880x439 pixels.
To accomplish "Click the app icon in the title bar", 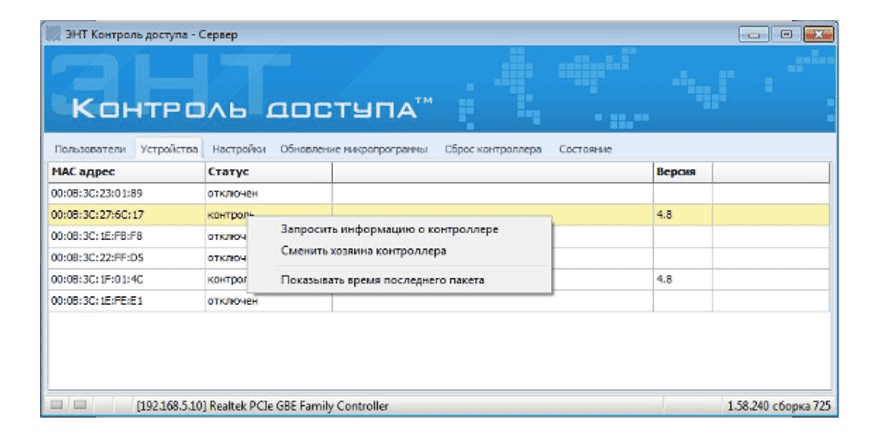I will pos(54,36).
